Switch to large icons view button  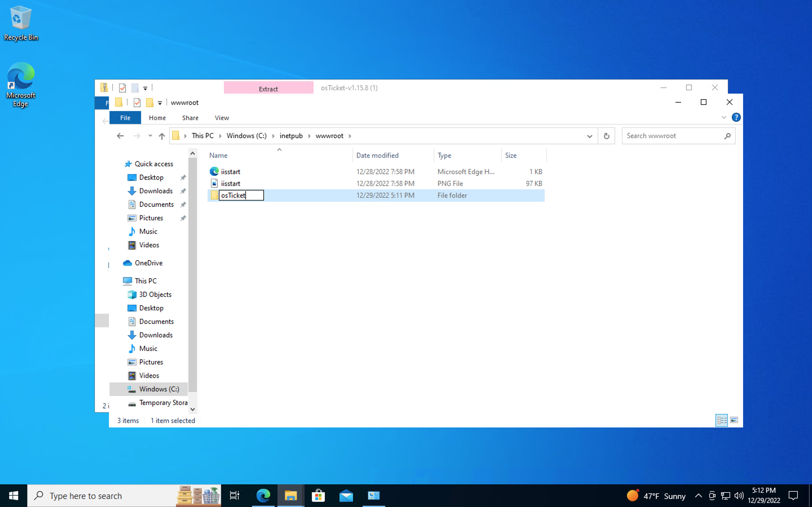734,420
